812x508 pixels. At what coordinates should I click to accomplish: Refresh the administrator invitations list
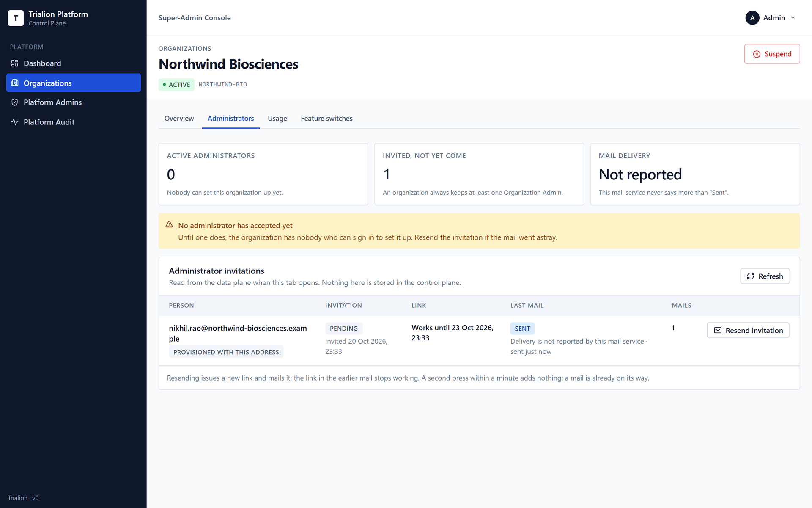(x=765, y=276)
